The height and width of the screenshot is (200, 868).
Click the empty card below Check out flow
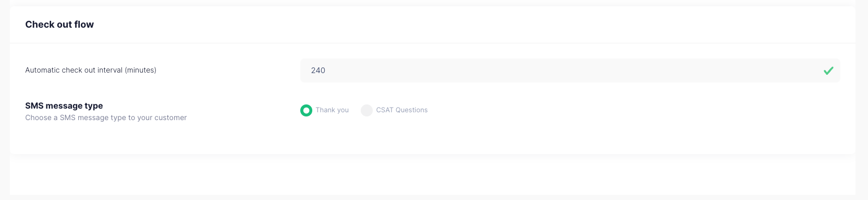point(432,178)
